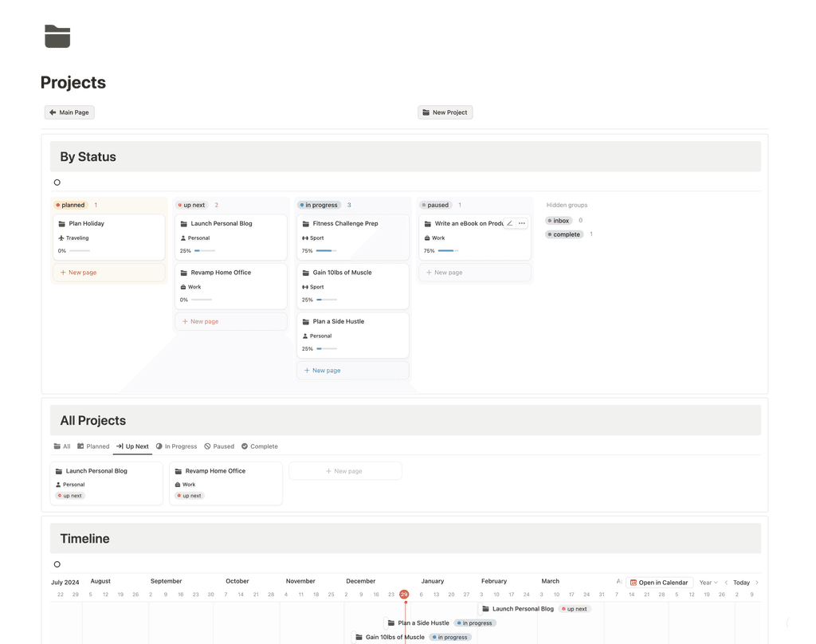The image size is (816, 644).
Task: Go back via Main Page button
Action: coord(69,112)
